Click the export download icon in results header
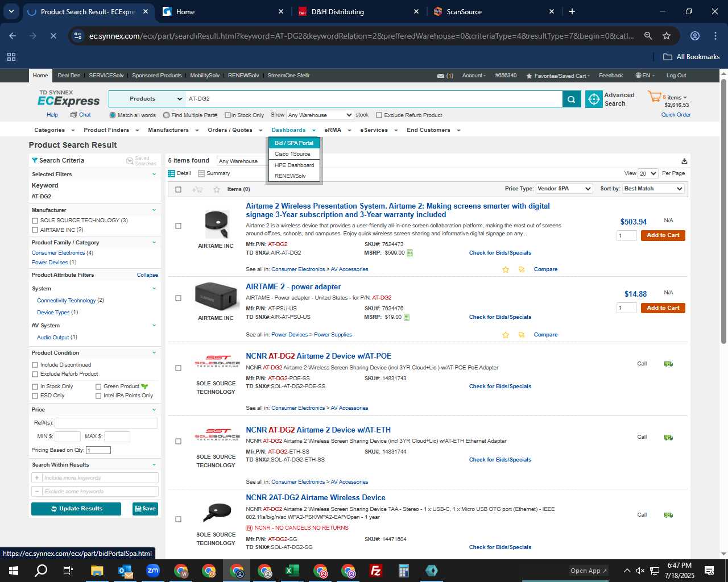 [684, 161]
